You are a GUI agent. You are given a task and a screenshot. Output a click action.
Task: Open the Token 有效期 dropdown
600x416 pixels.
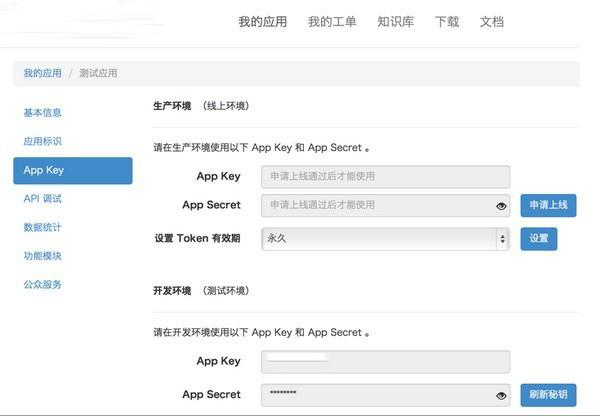point(384,239)
